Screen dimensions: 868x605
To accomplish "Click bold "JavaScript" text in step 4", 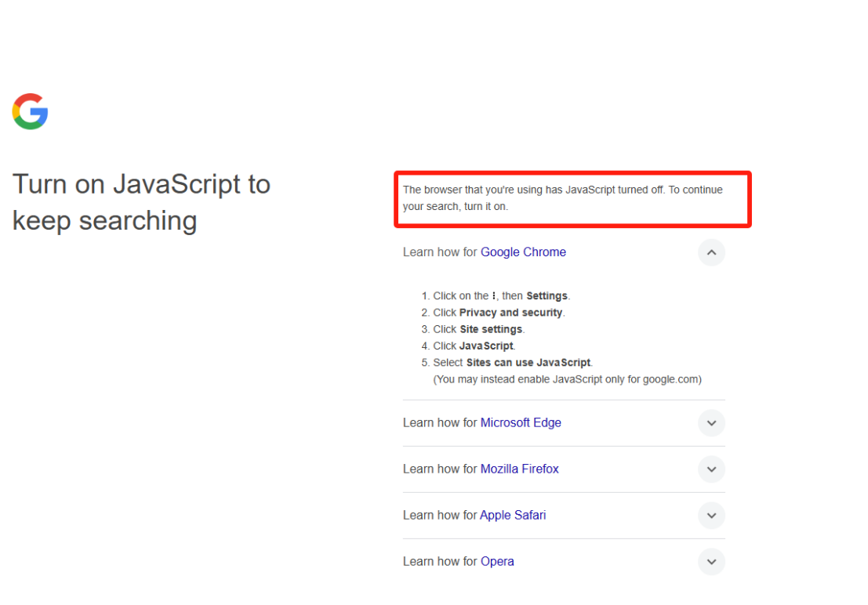I will click(486, 346).
